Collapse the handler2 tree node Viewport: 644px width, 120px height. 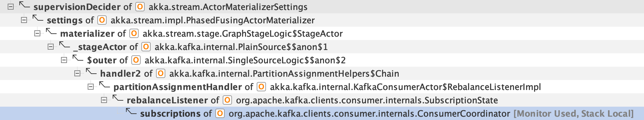77,73
